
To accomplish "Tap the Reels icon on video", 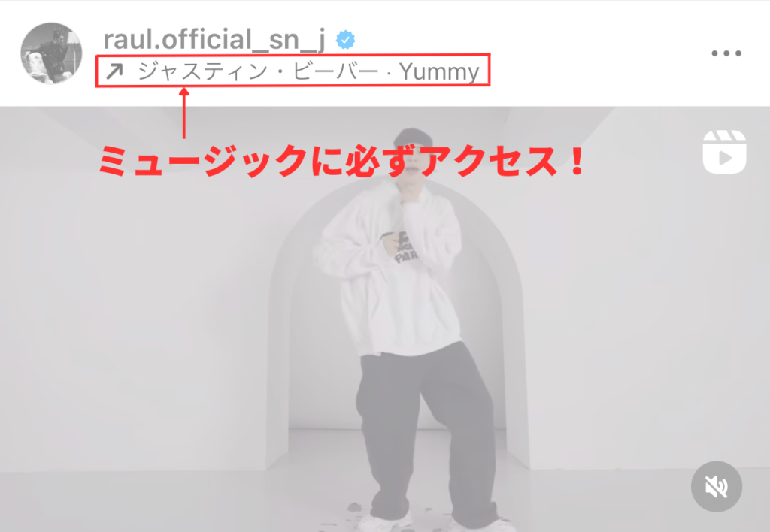I will coord(724,152).
